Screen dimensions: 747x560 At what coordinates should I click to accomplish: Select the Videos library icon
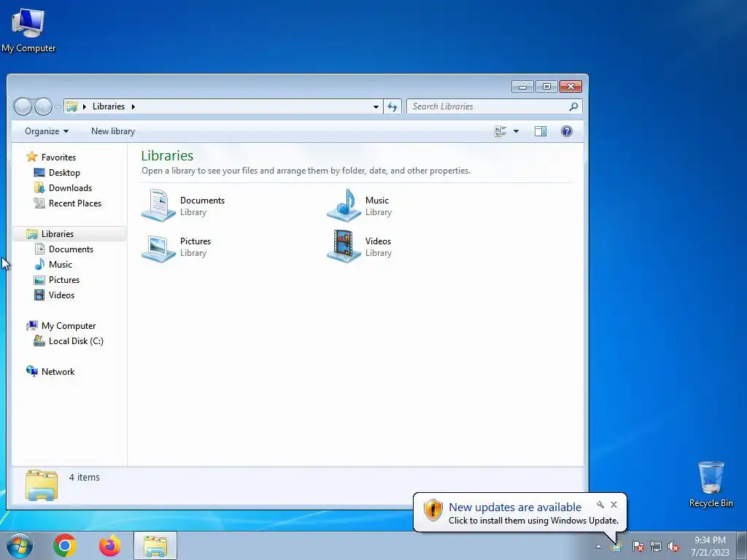click(344, 246)
